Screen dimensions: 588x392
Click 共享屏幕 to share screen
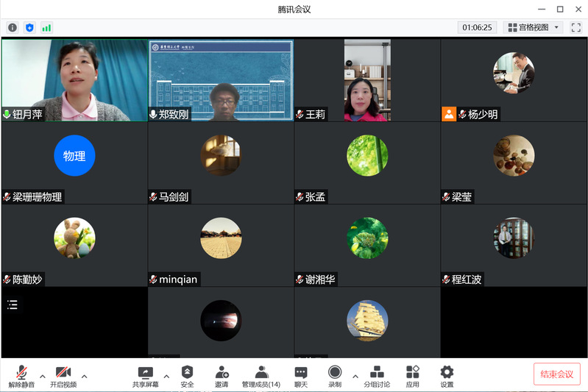coord(145,376)
